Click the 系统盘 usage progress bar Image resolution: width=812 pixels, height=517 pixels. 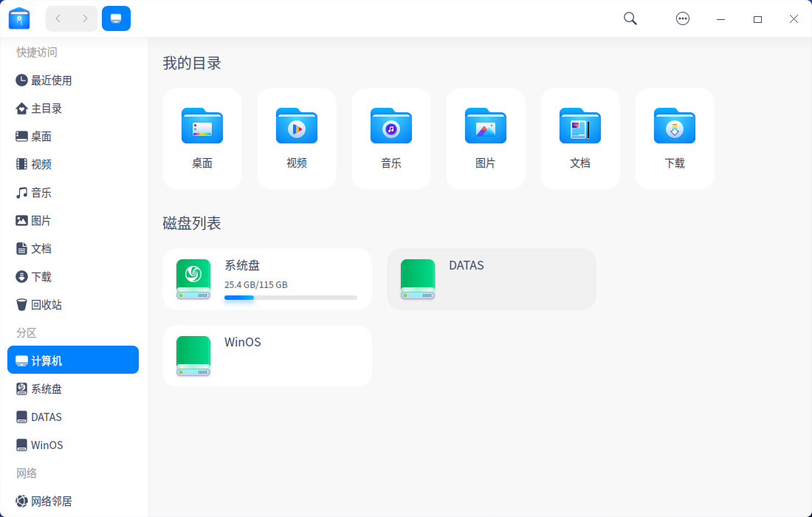[x=291, y=298]
